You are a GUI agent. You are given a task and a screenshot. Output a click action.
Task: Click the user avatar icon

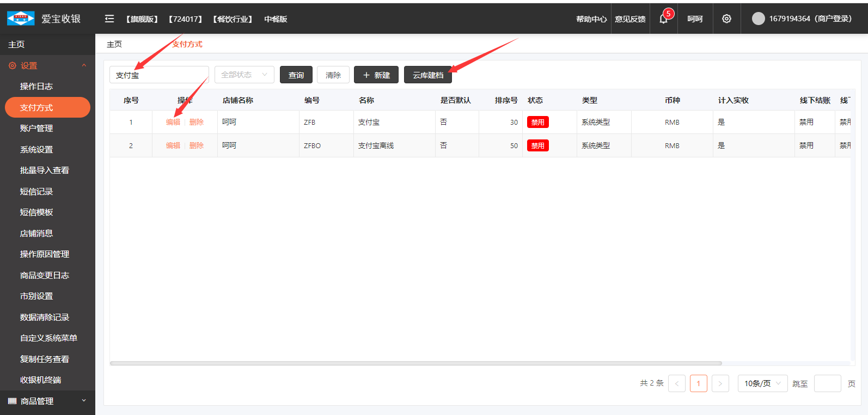tap(758, 19)
